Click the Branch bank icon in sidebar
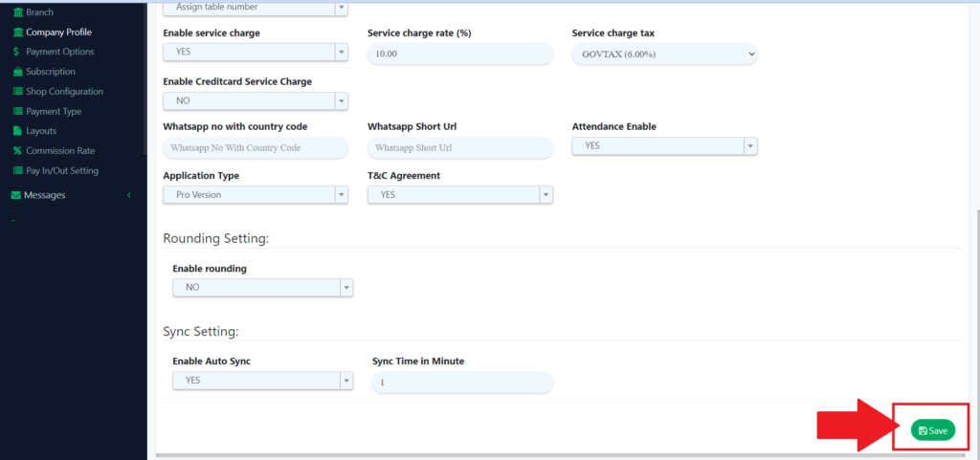980x460 pixels. pyautogui.click(x=17, y=12)
